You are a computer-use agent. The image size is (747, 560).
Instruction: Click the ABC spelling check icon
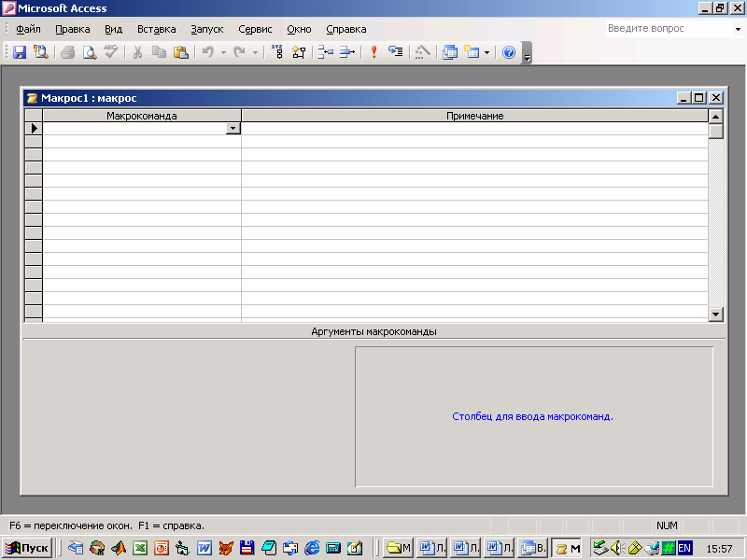pos(111,52)
